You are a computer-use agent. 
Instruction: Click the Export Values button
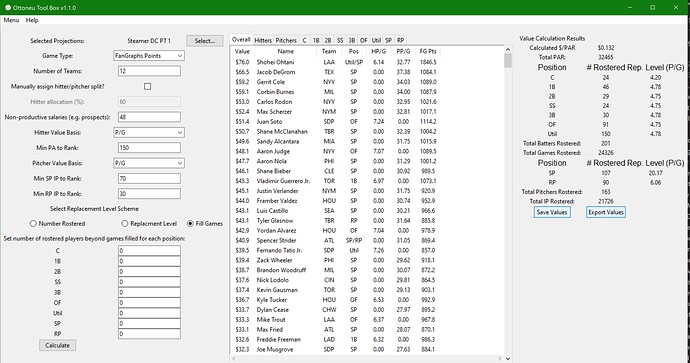click(x=606, y=212)
